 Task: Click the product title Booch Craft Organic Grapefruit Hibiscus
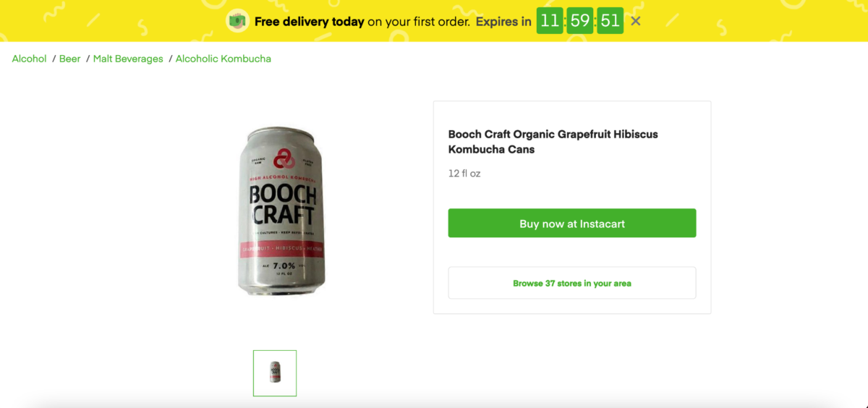click(x=553, y=142)
